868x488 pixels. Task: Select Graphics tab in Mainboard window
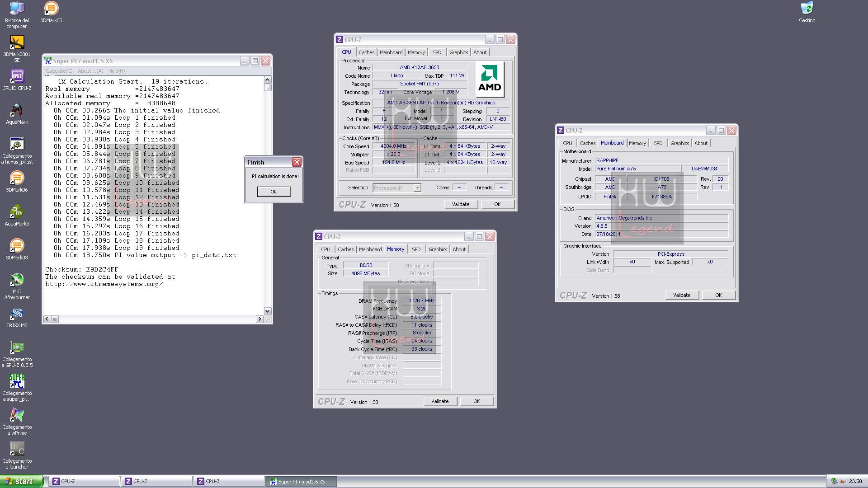click(679, 143)
